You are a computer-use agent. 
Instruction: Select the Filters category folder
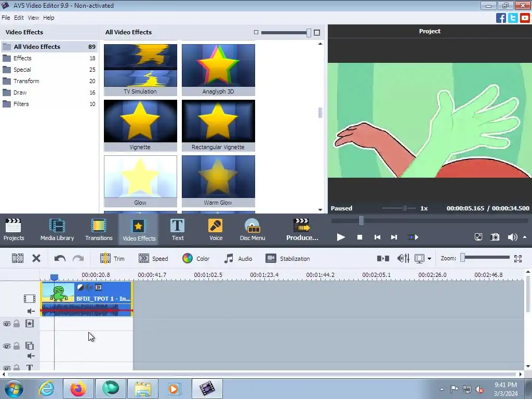49,104
